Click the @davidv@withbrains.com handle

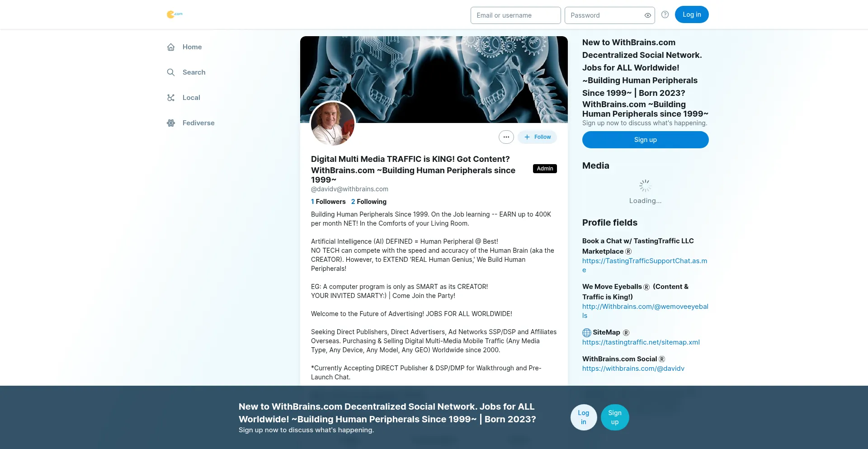(349, 189)
